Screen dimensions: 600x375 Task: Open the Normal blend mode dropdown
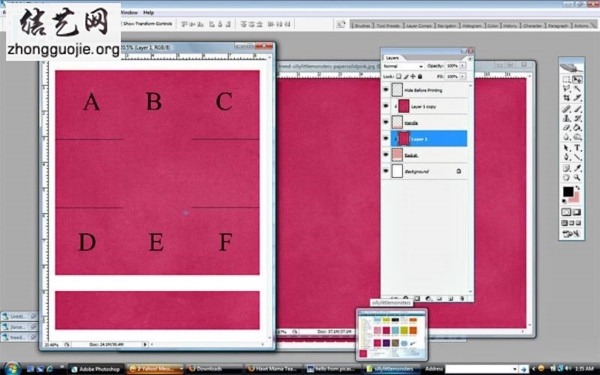tap(403, 66)
